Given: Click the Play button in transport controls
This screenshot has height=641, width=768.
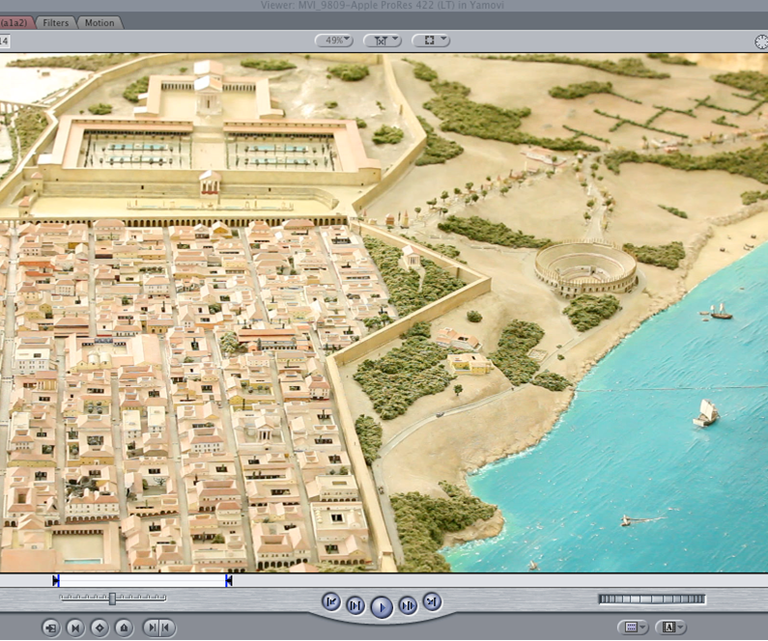Looking at the screenshot, I should click(381, 606).
